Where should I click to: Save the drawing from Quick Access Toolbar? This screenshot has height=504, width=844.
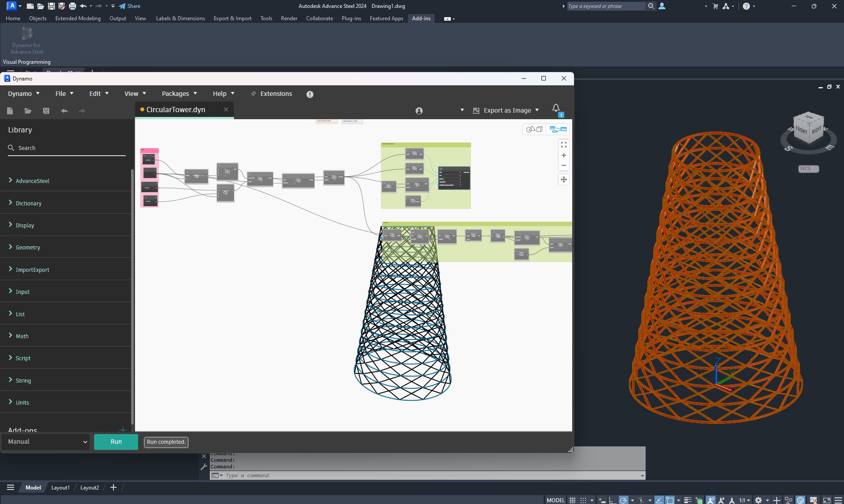tap(51, 6)
